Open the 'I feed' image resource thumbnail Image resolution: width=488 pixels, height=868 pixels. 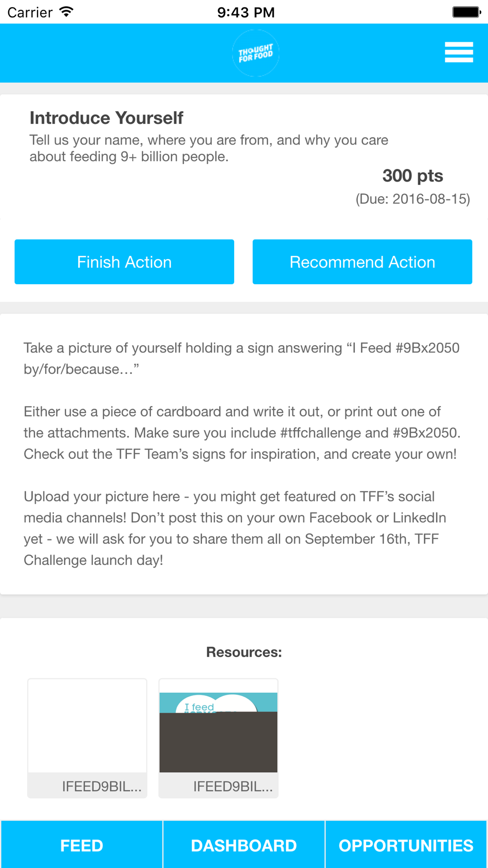coord(219,732)
